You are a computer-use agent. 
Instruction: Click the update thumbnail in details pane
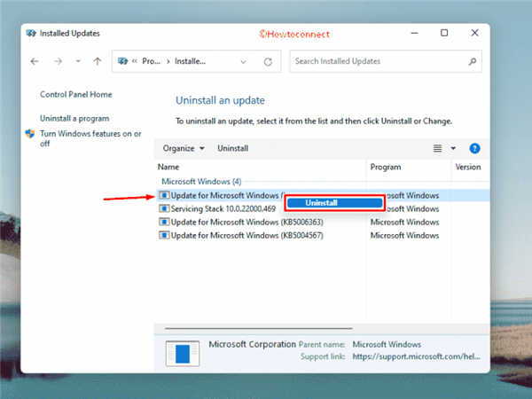(183, 354)
